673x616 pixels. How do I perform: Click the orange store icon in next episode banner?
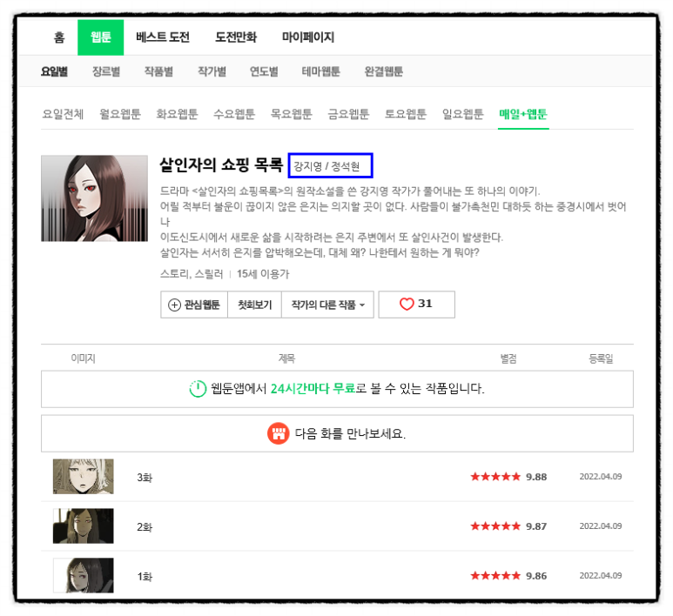point(279,433)
